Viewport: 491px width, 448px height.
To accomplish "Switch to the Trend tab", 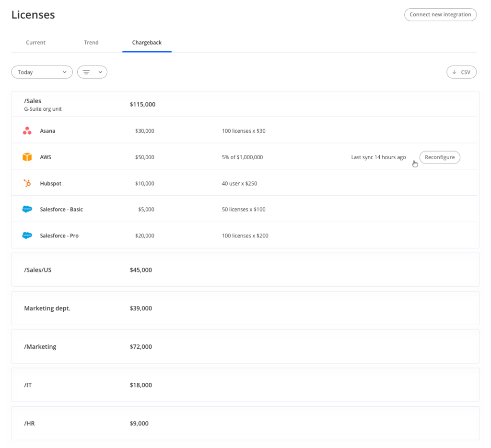I will click(x=91, y=43).
